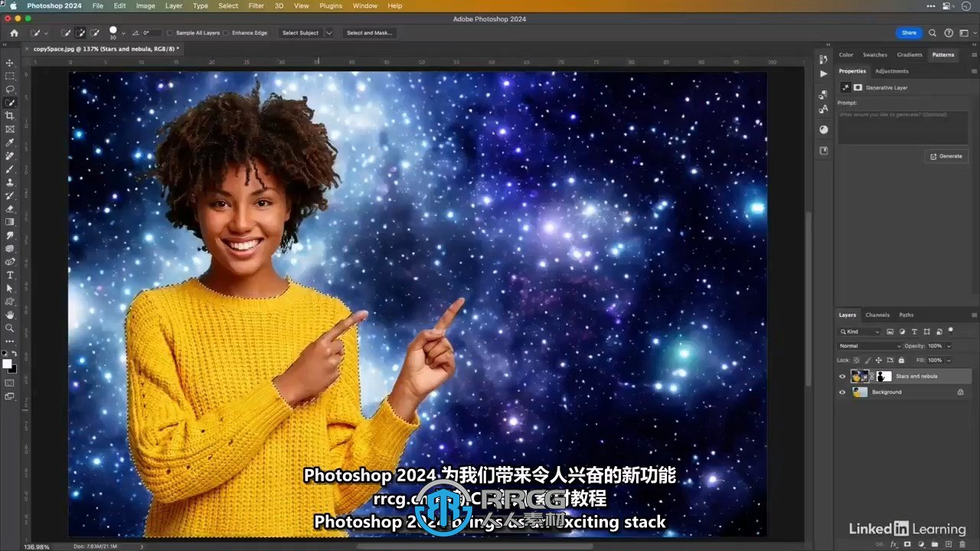This screenshot has height=551, width=980.
Task: Select the Clone Stamp tool
Action: coord(10,182)
